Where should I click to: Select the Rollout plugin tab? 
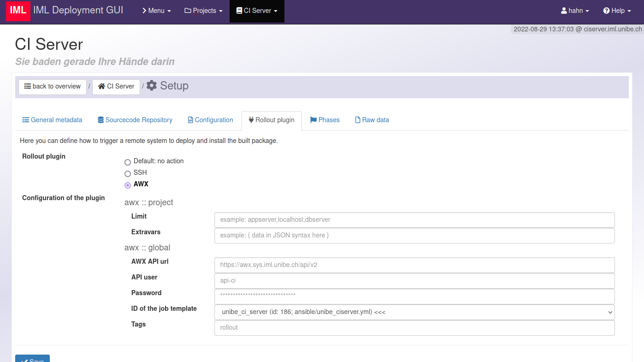coord(272,120)
